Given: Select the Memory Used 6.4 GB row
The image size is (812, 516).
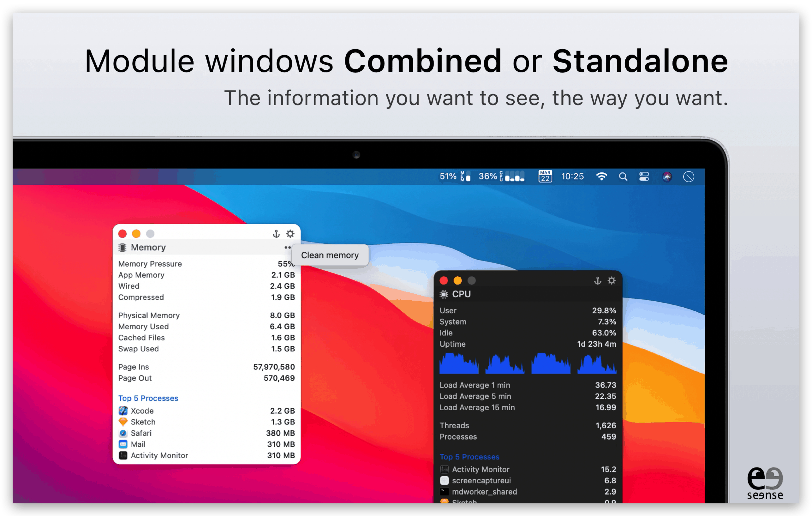Looking at the screenshot, I should tap(206, 327).
